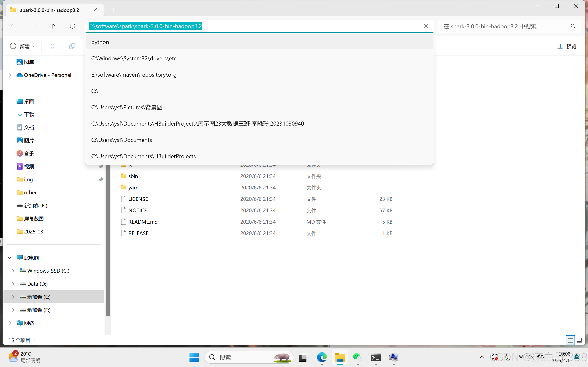588x367 pixels.
Task: Open Microsoft Edge from the taskbar
Action: click(321, 357)
